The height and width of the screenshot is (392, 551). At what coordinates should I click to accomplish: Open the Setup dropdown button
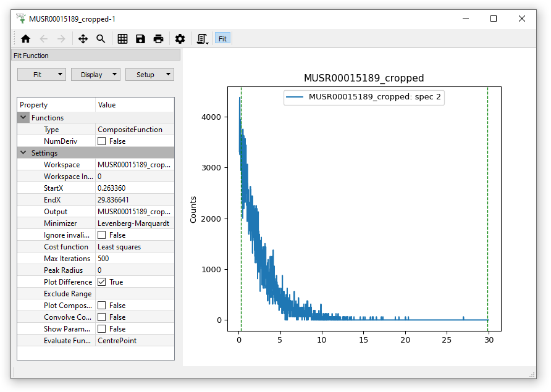click(x=150, y=75)
